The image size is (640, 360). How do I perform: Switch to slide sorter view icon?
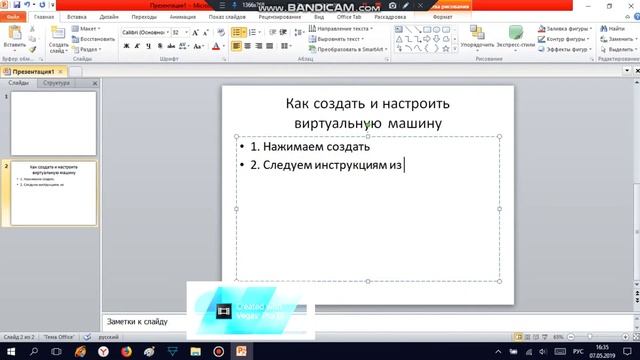coord(527,337)
